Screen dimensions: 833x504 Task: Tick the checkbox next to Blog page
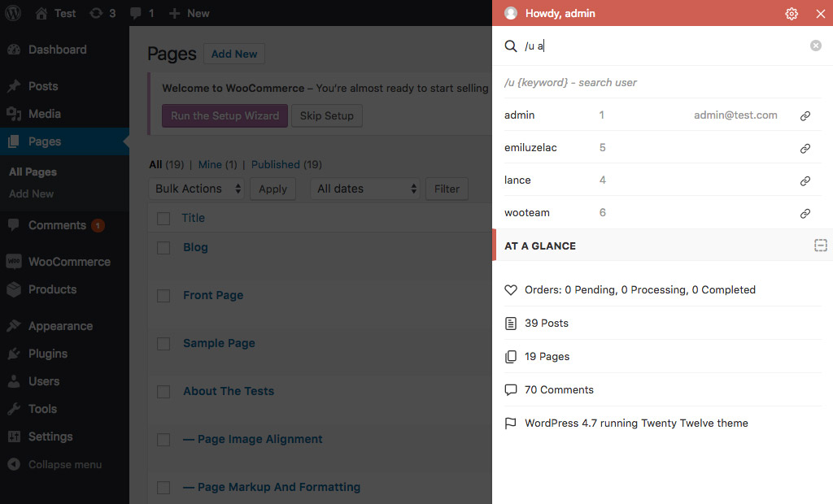coord(164,248)
